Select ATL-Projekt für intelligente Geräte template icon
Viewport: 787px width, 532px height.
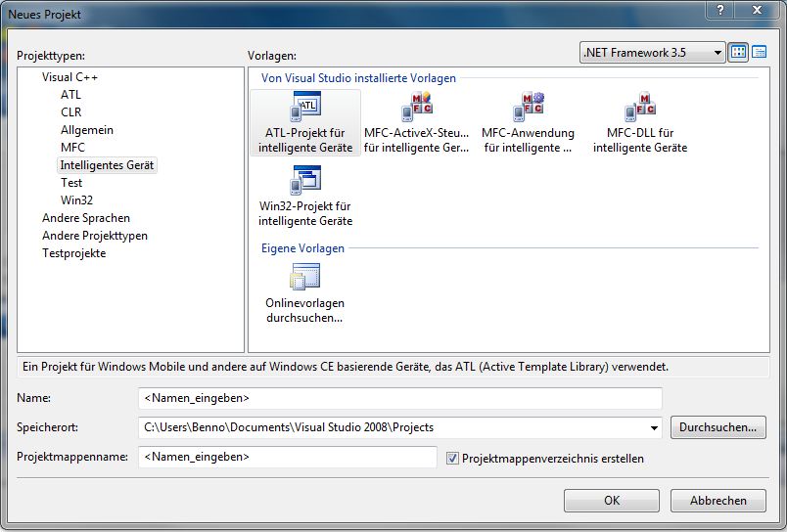(305, 107)
